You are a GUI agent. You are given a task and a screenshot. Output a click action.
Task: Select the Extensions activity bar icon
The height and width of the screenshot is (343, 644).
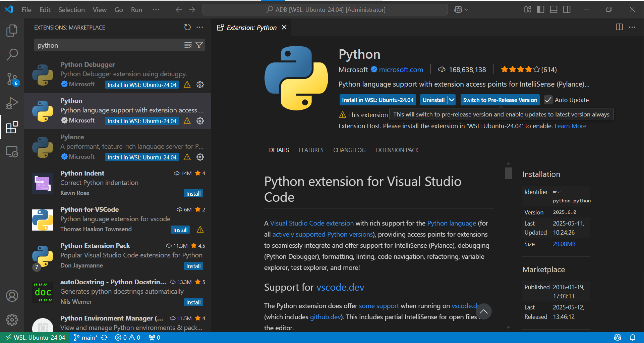(x=12, y=127)
